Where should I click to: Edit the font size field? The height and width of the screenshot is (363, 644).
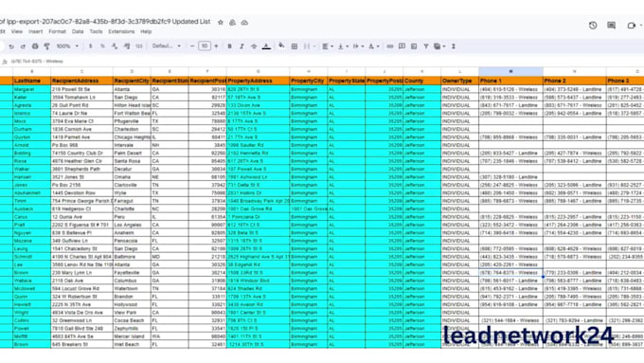click(205, 46)
